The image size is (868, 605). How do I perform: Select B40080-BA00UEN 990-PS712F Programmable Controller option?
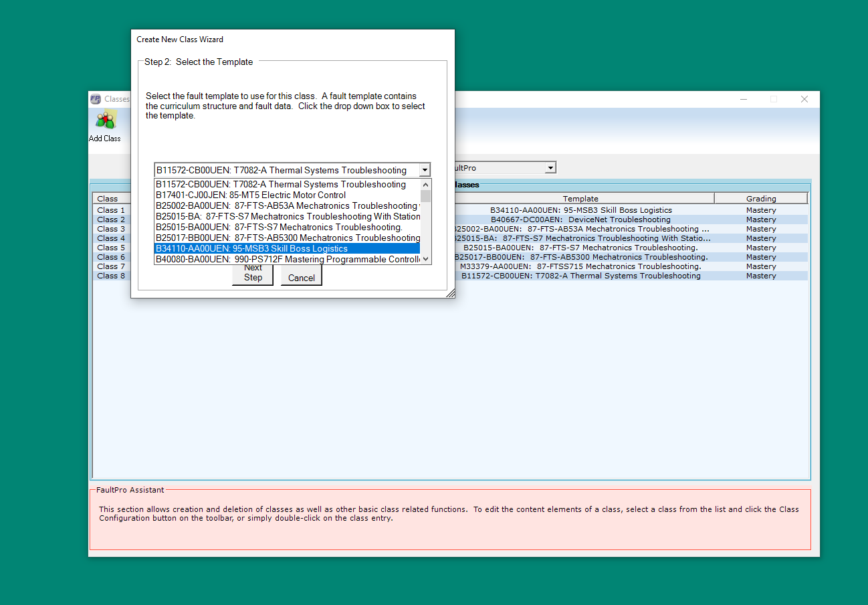coord(287,259)
